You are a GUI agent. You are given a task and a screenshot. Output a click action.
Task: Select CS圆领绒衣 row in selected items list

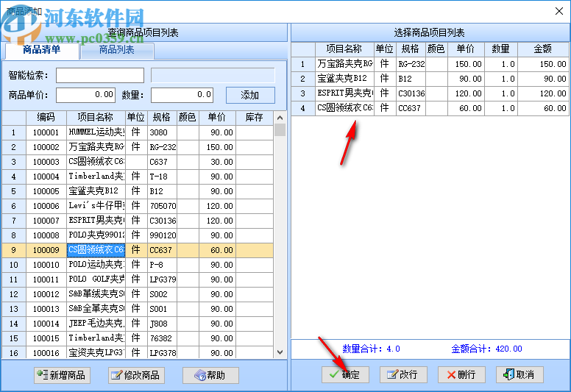[x=430, y=108]
